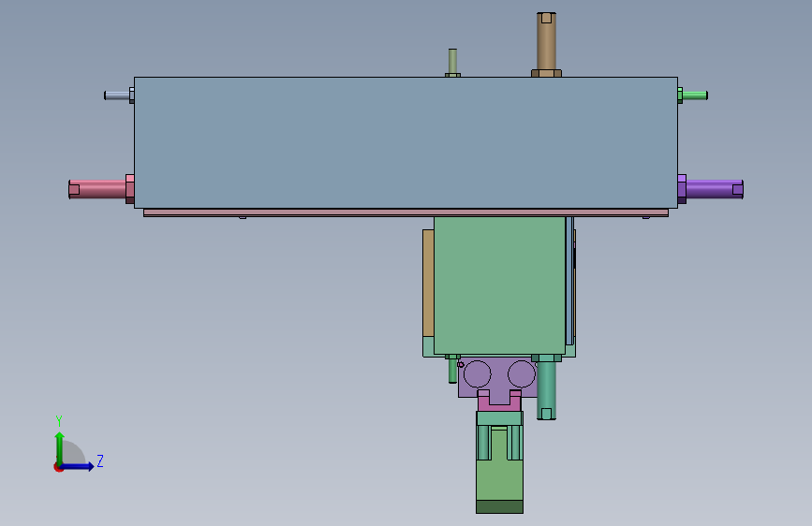Select the large blue-gray rectangular box body
The height and width of the screenshot is (526, 812).
click(406, 143)
